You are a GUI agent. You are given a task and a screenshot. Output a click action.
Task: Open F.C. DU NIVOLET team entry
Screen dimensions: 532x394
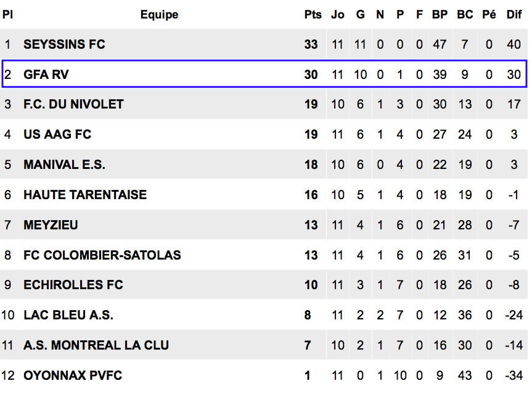tap(73, 104)
